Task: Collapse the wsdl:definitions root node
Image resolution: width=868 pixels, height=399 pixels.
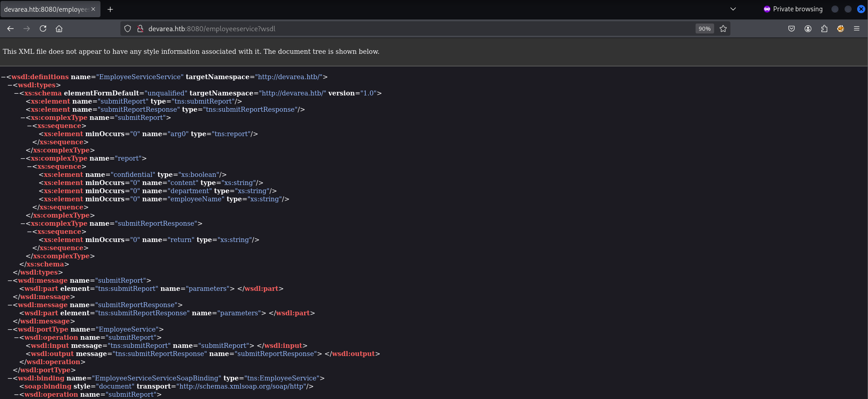Action: 3,77
